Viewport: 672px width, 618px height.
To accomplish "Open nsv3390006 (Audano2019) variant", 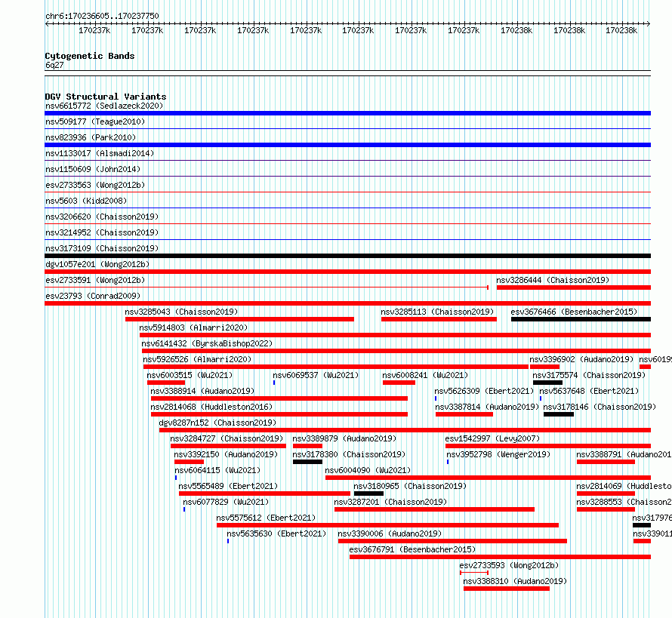I will (x=390, y=533).
